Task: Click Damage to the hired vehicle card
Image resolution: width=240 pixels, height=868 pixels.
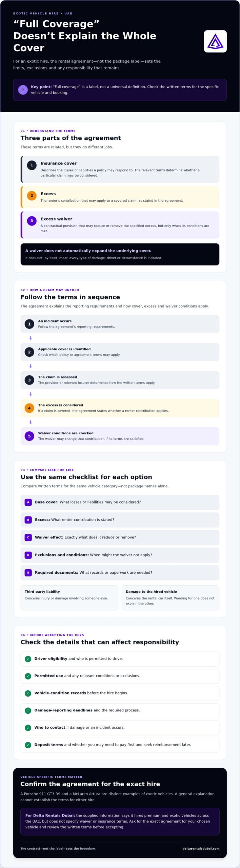Action: coord(171,598)
